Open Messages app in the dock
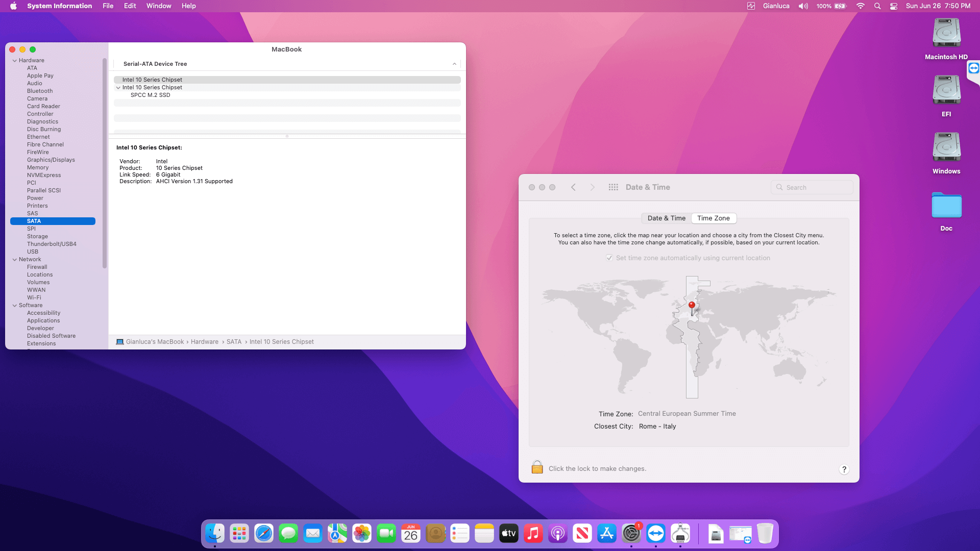 (x=288, y=534)
